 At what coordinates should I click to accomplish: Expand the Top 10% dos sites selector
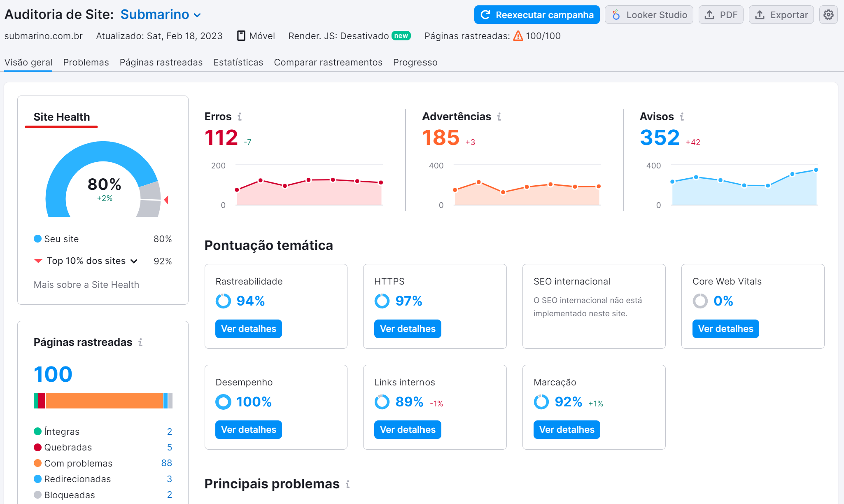click(x=133, y=261)
